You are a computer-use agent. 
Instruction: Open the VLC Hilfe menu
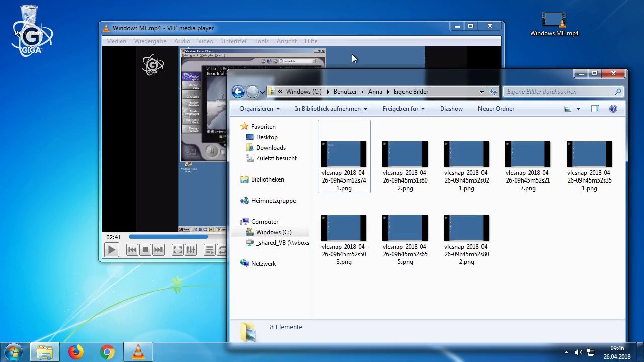(x=311, y=41)
